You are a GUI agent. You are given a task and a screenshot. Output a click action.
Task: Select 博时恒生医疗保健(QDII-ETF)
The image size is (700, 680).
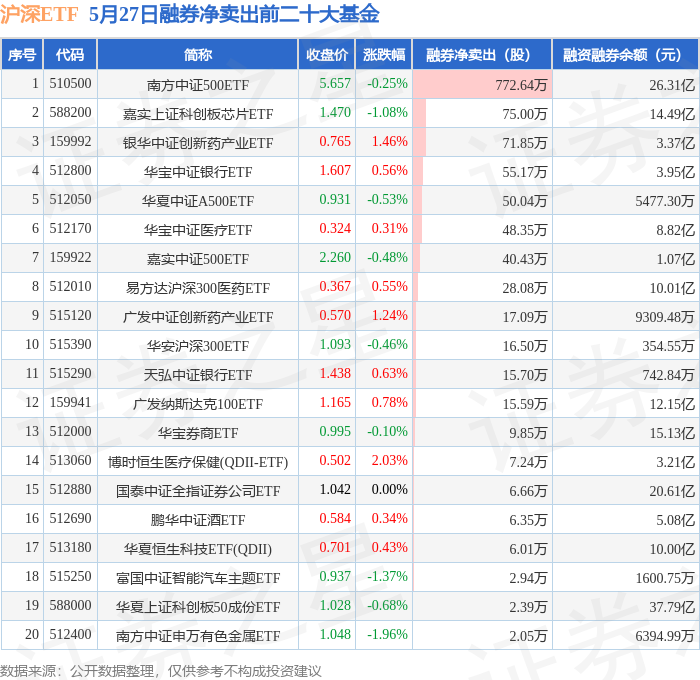[x=198, y=462]
